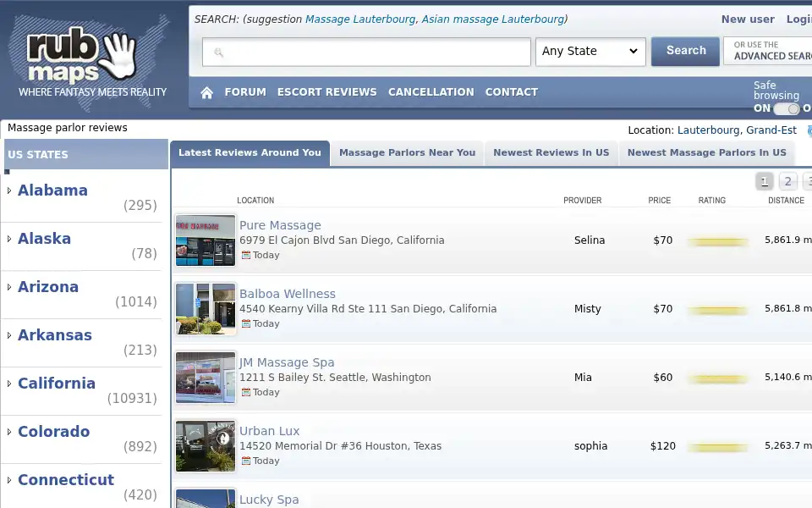Open the CONTACT page
This screenshot has width=812, height=508.
click(511, 92)
